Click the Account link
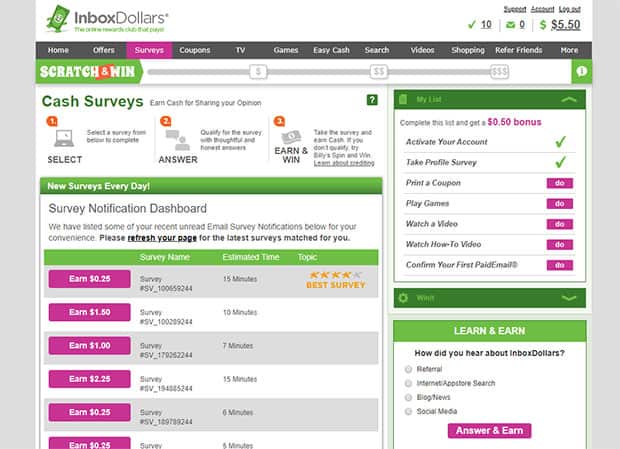This screenshot has width=620, height=449. (542, 9)
